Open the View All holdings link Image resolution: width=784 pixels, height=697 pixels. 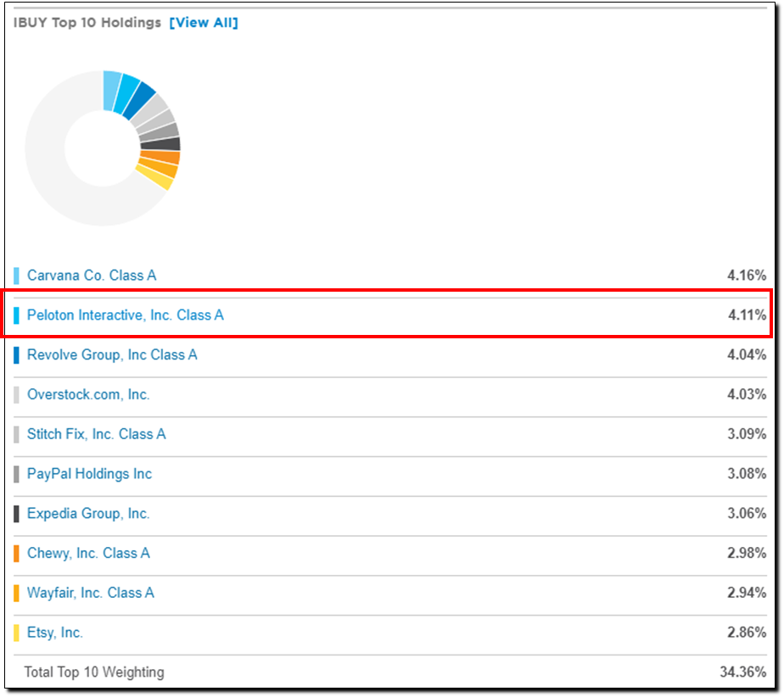(x=204, y=23)
